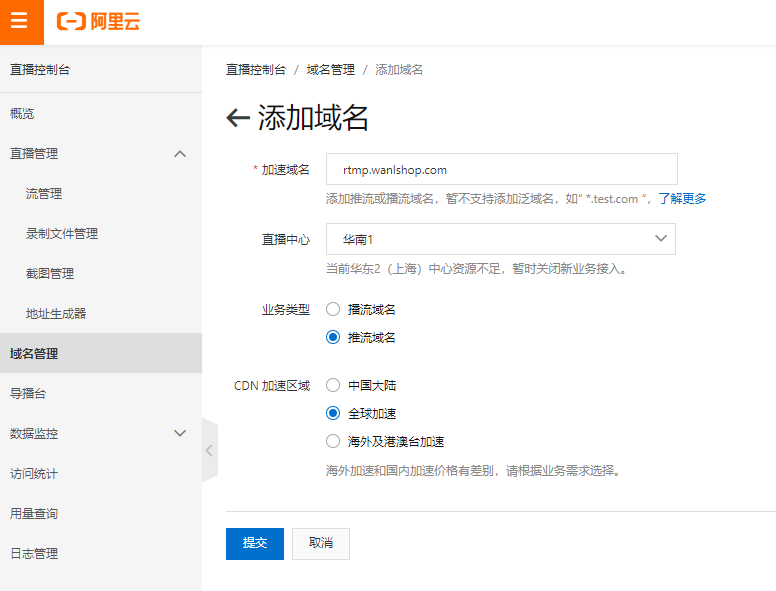Select the 推流域名 radio option
Screen dimensions: 776x591
point(333,338)
